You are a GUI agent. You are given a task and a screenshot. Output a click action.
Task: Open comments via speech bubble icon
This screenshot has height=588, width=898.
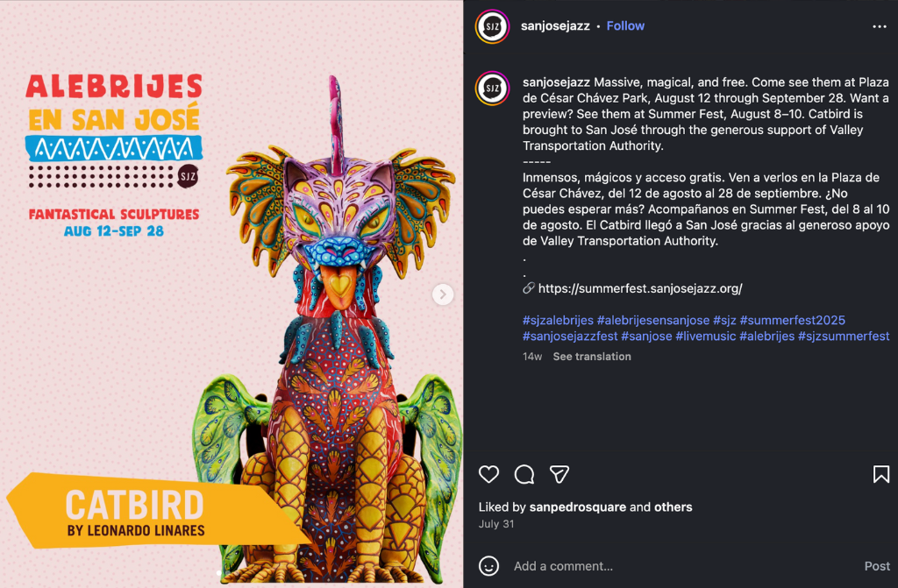tap(524, 474)
